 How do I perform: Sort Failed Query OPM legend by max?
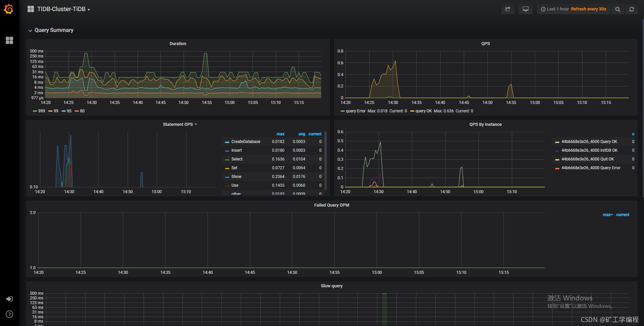point(607,215)
